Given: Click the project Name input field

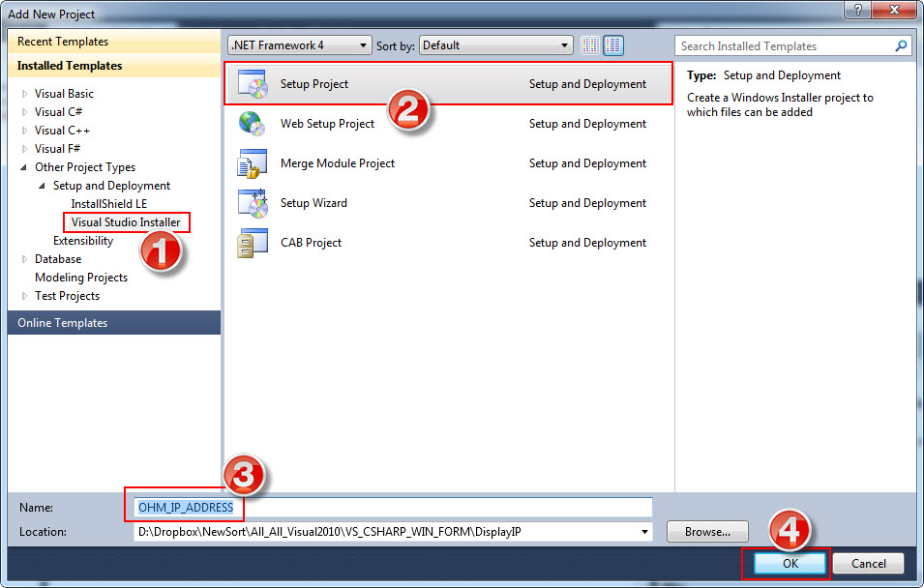Looking at the screenshot, I should pyautogui.click(x=393, y=508).
